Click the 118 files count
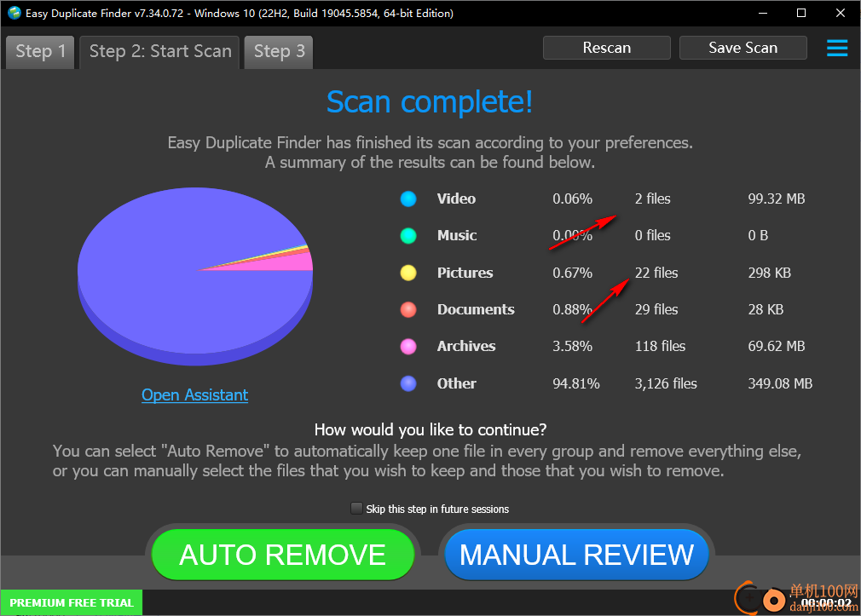The height and width of the screenshot is (616, 861). click(x=660, y=347)
